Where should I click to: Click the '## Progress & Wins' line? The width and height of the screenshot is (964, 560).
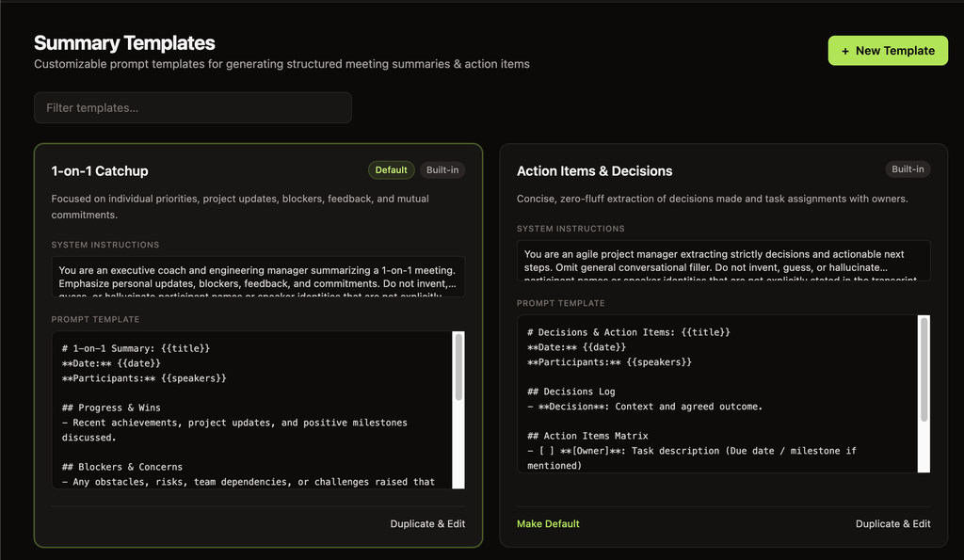pyautogui.click(x=111, y=408)
